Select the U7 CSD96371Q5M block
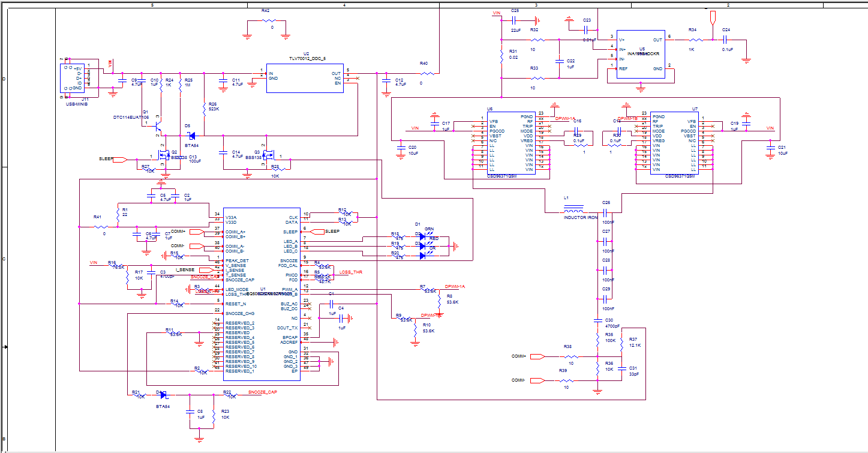This screenshot has width=868, height=453. click(x=675, y=143)
